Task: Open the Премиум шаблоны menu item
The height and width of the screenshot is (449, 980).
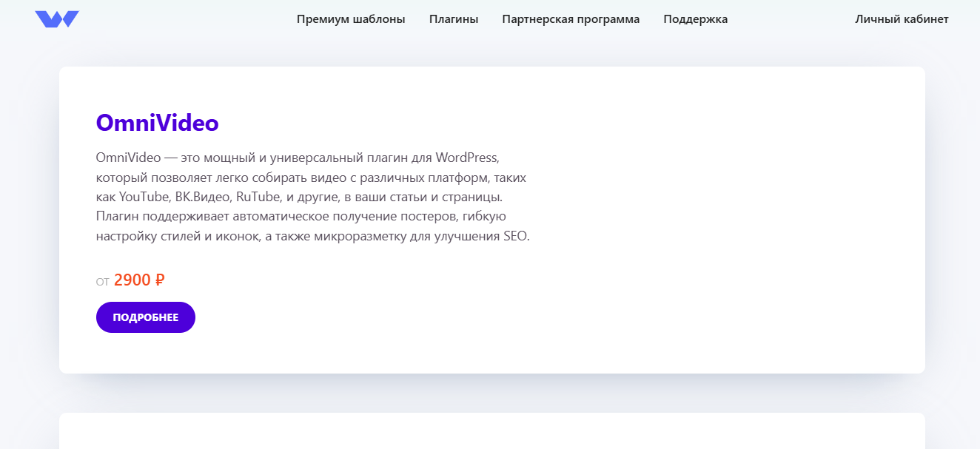Action: 351,19
